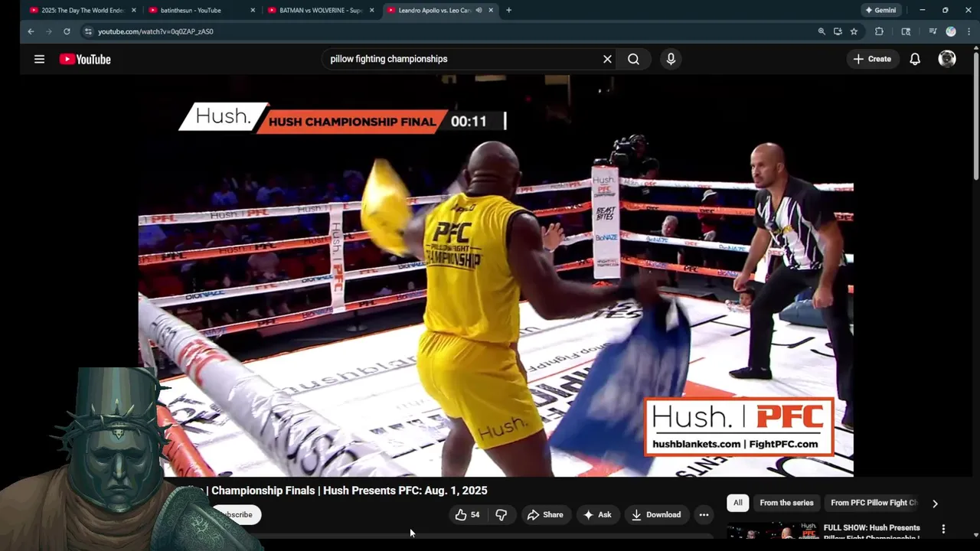Screen dimensions: 980x551
Task: Open the zoom magnifier in address bar
Action: (822, 31)
